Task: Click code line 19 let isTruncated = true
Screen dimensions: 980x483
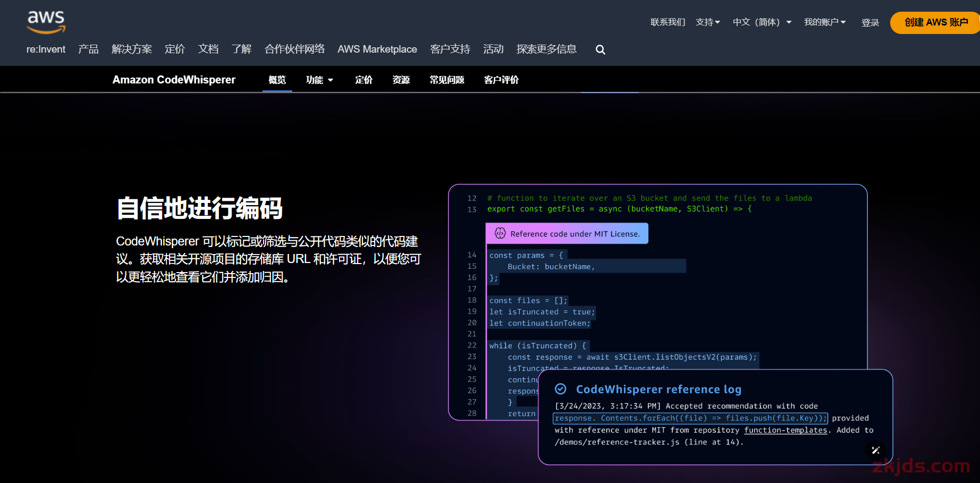Action: click(x=542, y=312)
